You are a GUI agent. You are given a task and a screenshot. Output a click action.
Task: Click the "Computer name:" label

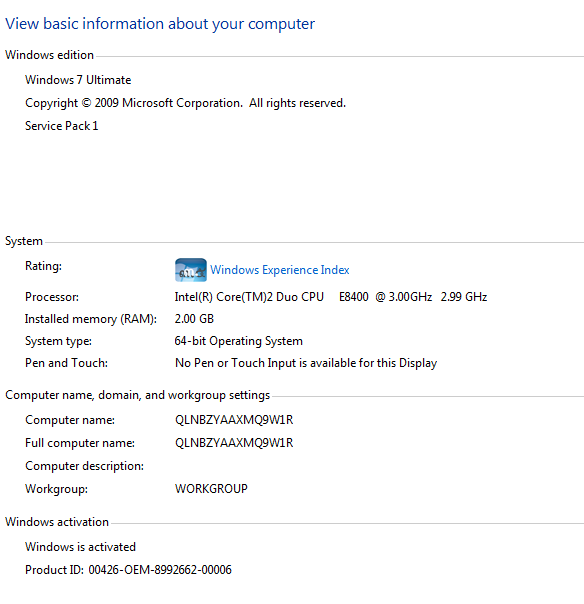pyautogui.click(x=70, y=420)
